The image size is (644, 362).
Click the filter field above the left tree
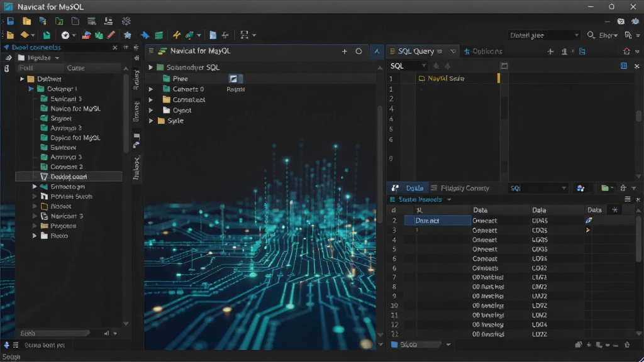(40, 68)
